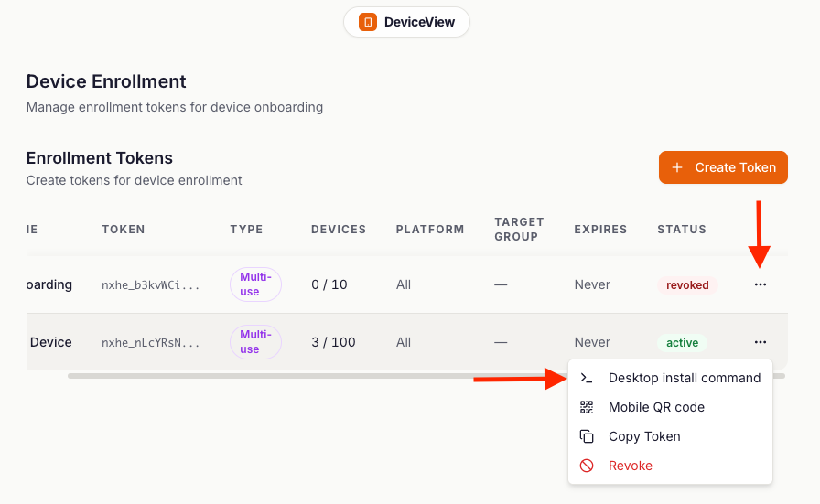Viewport: 820px width, 504px height.
Task: Select Desktop install command menu entry
Action: pyautogui.click(x=684, y=378)
